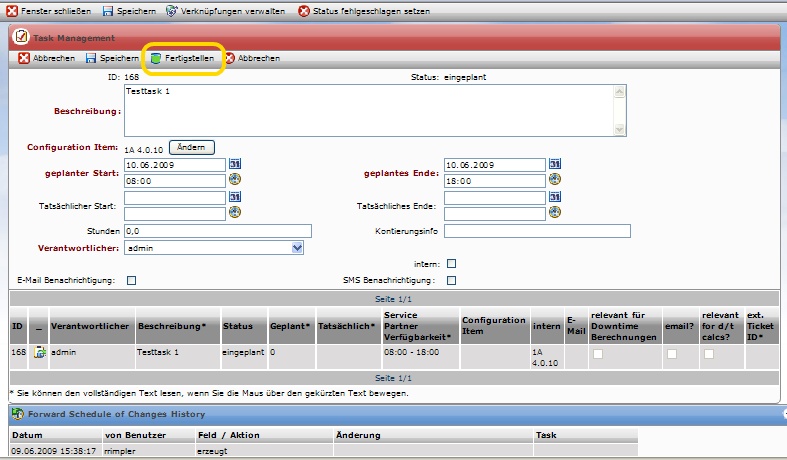
Task: Toggle the SMS Benachrichtigung checkbox
Action: [451, 281]
